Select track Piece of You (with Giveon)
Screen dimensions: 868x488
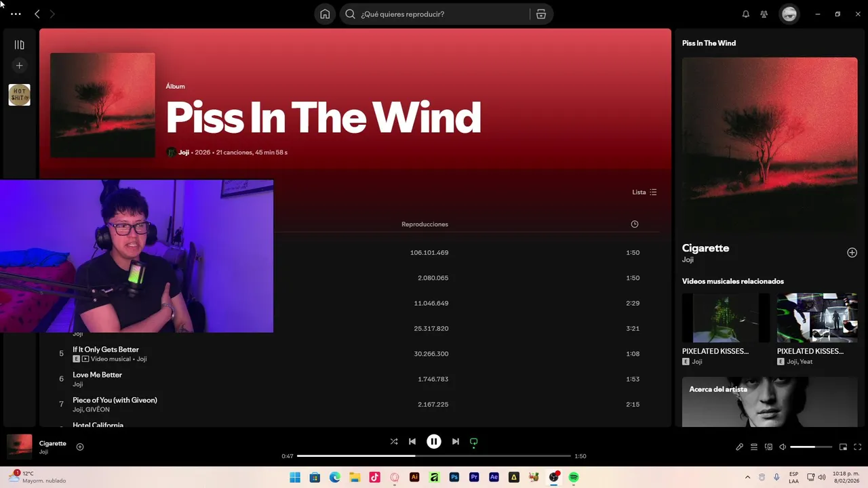(115, 400)
